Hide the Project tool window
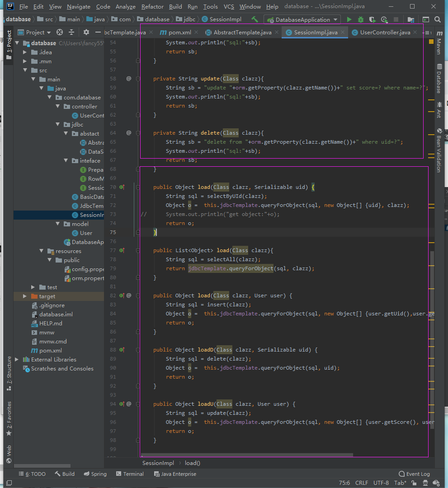Image resolution: width=448 pixels, height=488 pixels. [x=98, y=32]
